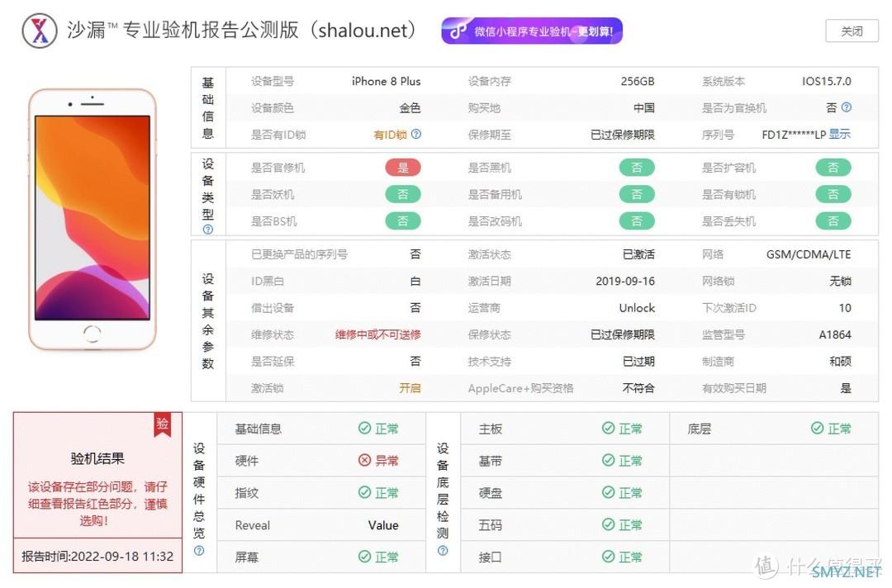Click the 验机结果 heading
The height and width of the screenshot is (588, 892).
(x=97, y=458)
